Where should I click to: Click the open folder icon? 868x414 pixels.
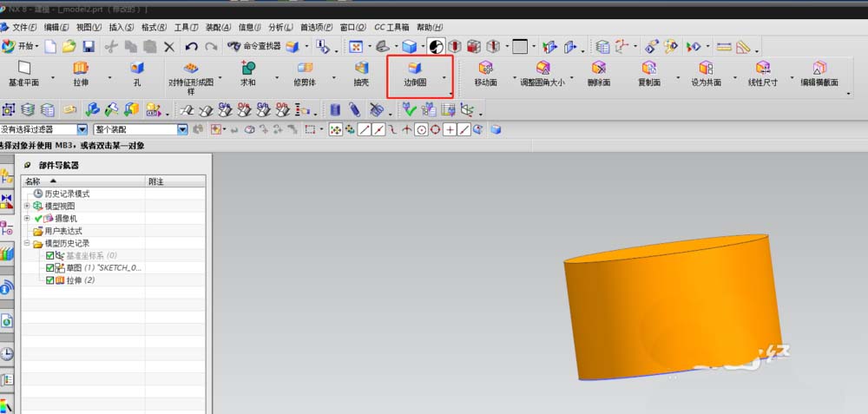tap(69, 47)
